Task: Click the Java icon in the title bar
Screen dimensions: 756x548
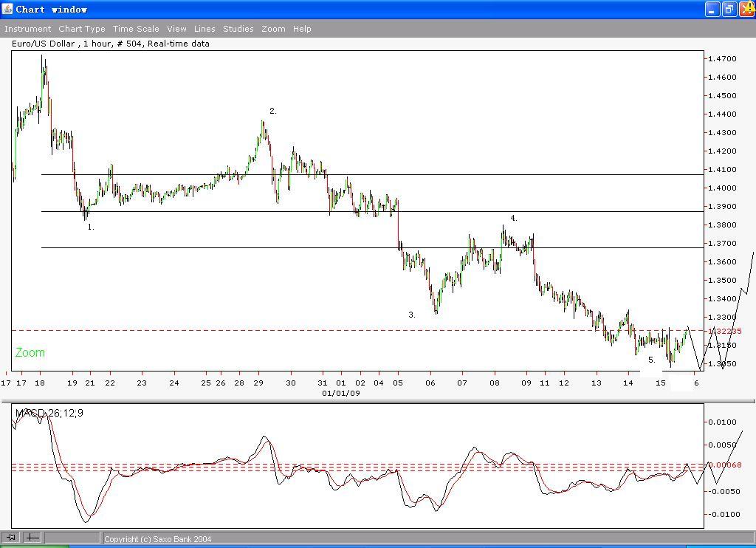Action: coord(7,9)
